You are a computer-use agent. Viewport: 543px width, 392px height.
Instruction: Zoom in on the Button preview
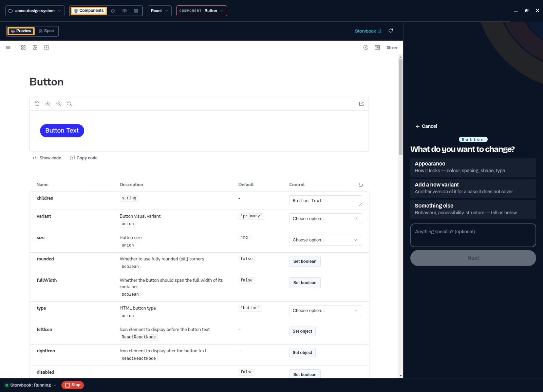tap(48, 104)
